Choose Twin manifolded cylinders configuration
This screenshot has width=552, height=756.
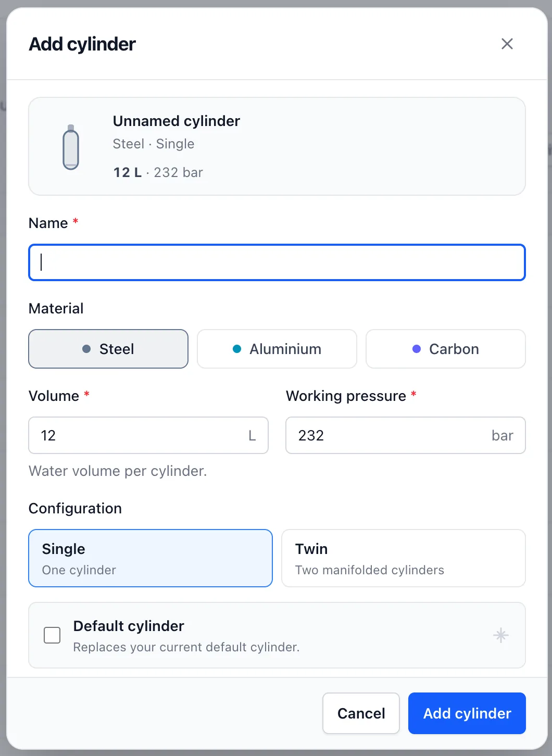pyautogui.click(x=404, y=558)
